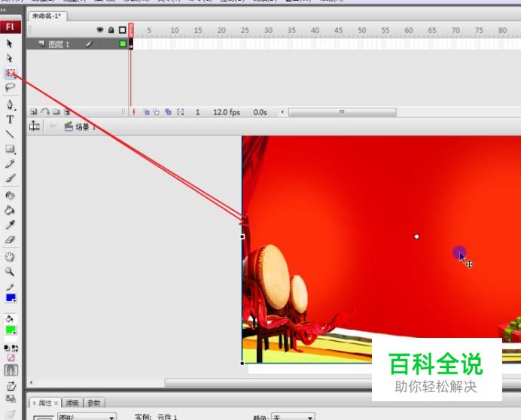Toggle show all layers as outlines
Viewport: 521px width, 420px height.
coord(122,30)
